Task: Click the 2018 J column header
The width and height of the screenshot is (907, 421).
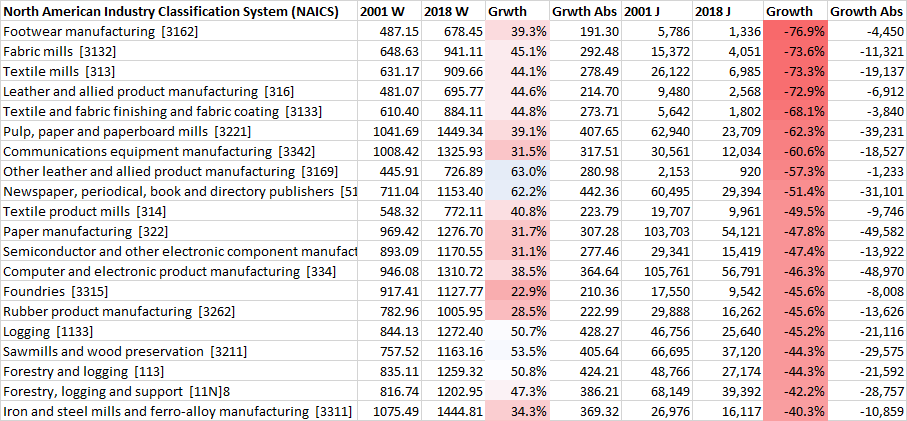Action: [x=728, y=11]
